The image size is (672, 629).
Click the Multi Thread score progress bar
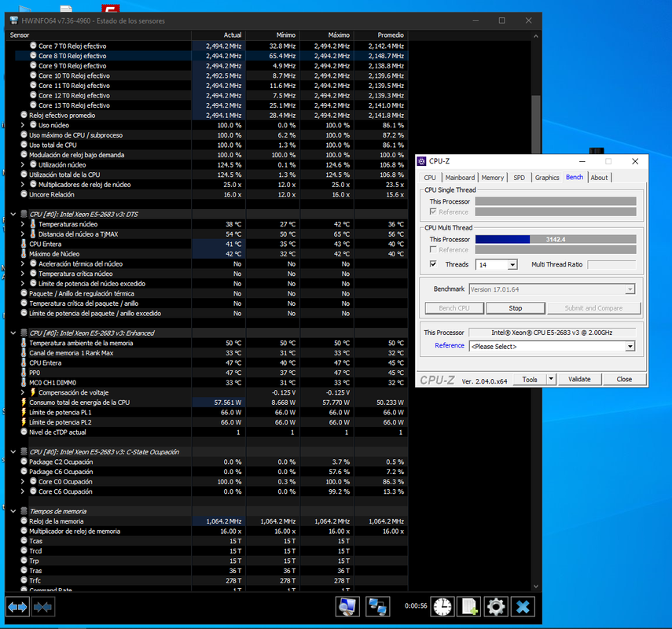(556, 239)
